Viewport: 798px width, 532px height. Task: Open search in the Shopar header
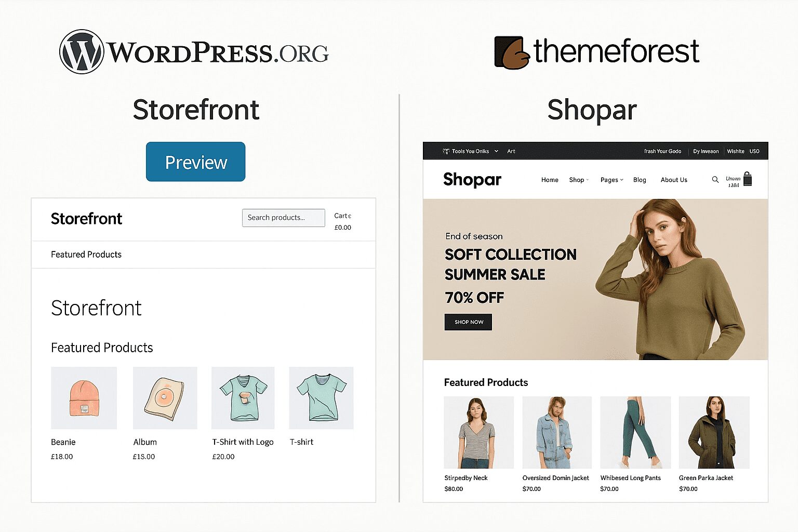tap(715, 180)
